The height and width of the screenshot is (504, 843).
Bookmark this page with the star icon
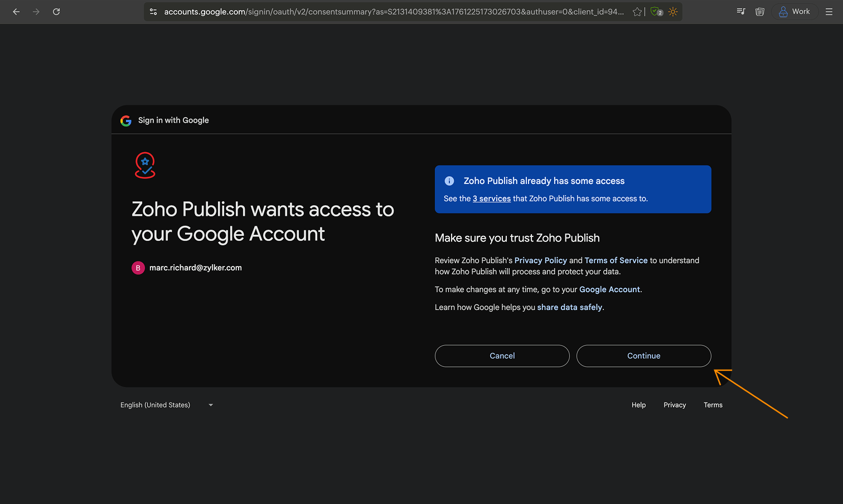(x=637, y=12)
